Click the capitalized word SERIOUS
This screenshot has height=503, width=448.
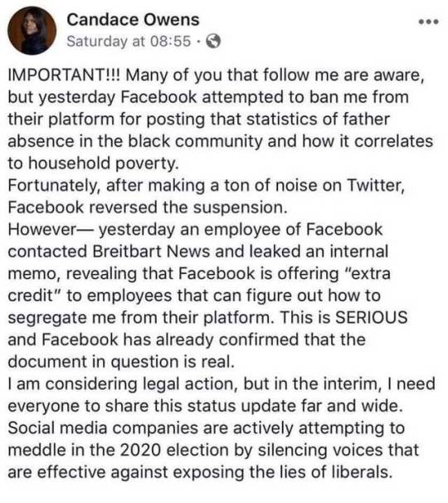click(372, 318)
